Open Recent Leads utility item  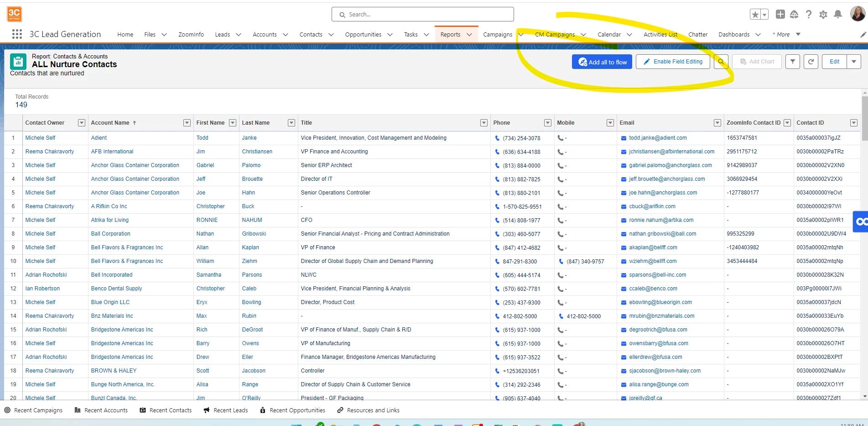tap(226, 410)
